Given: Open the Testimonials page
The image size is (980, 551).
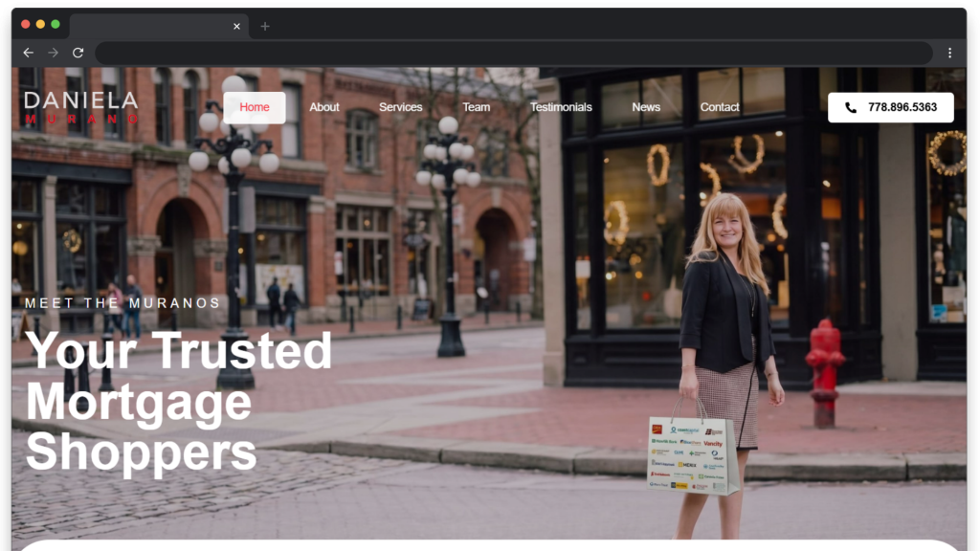Looking at the screenshot, I should click(561, 107).
